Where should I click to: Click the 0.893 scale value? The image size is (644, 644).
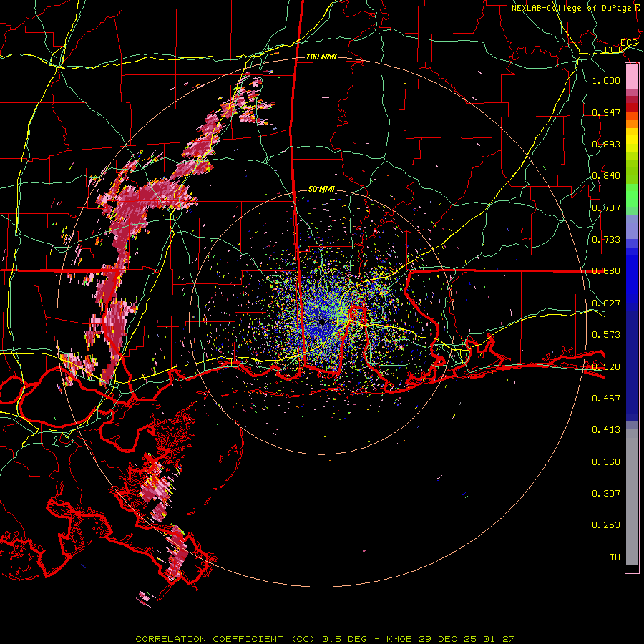pos(606,144)
